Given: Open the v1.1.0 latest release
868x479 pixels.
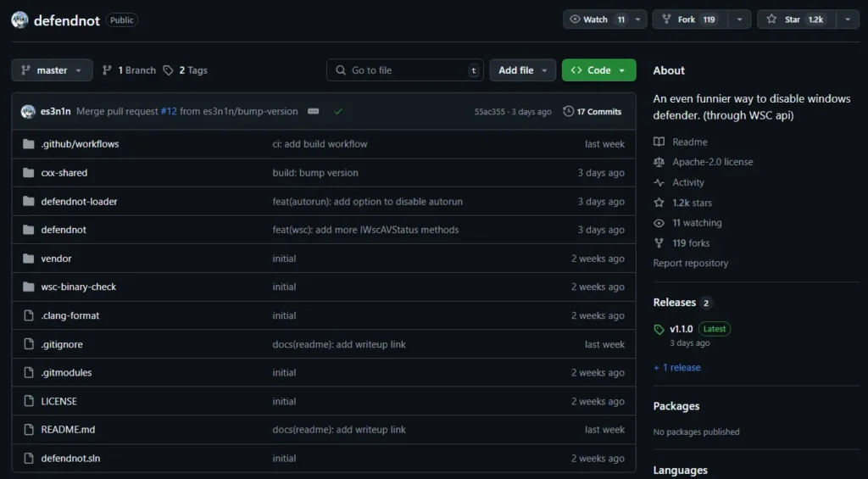Looking at the screenshot, I should click(681, 329).
